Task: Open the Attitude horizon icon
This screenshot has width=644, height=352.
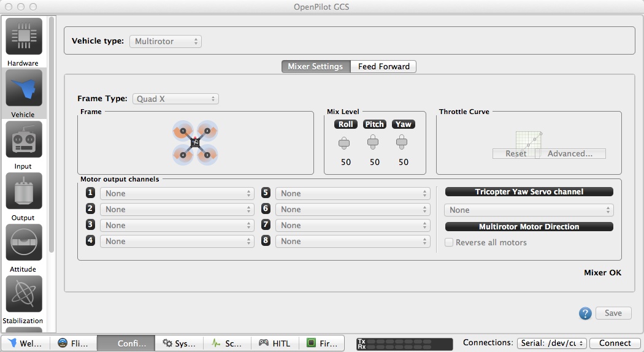Action: point(24,243)
